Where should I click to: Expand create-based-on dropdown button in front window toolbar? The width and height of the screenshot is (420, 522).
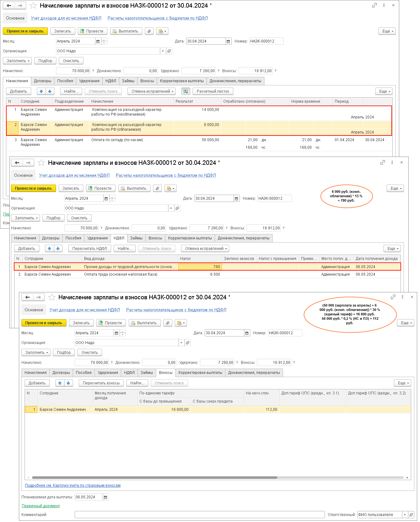[x=181, y=323]
